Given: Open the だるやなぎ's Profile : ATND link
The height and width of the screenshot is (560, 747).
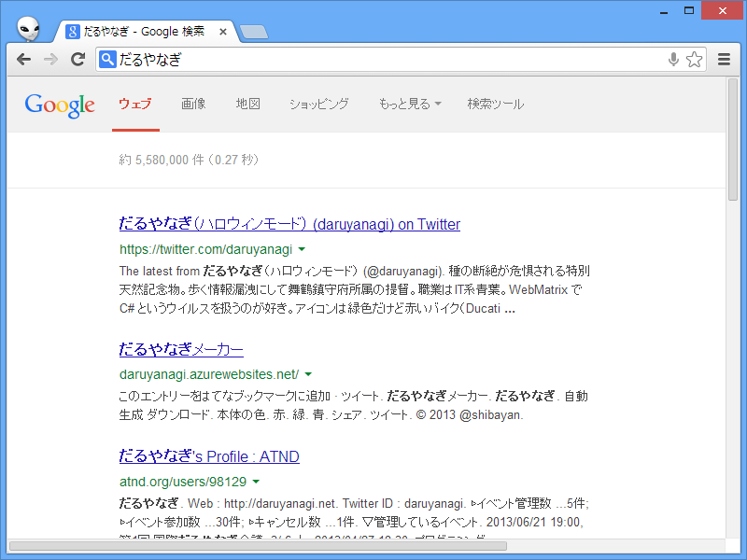Looking at the screenshot, I should pos(209,456).
